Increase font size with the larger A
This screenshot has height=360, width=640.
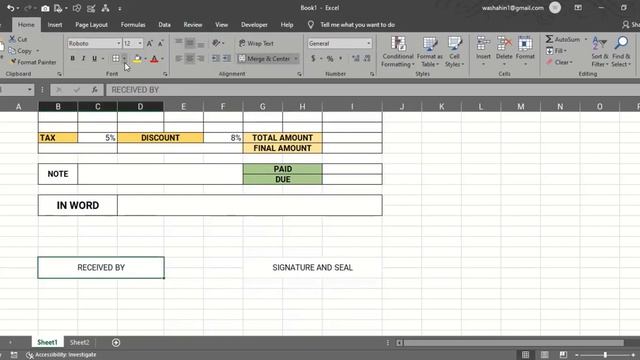(150, 43)
